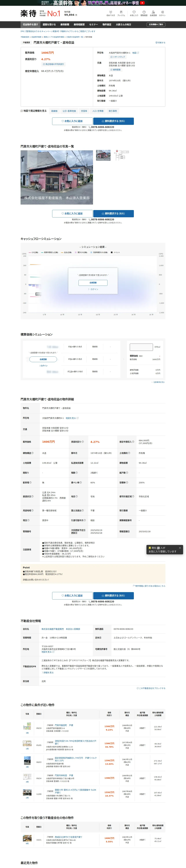Click the ログイン icon in header
This screenshot has height=868, width=186.
[x=162, y=13]
